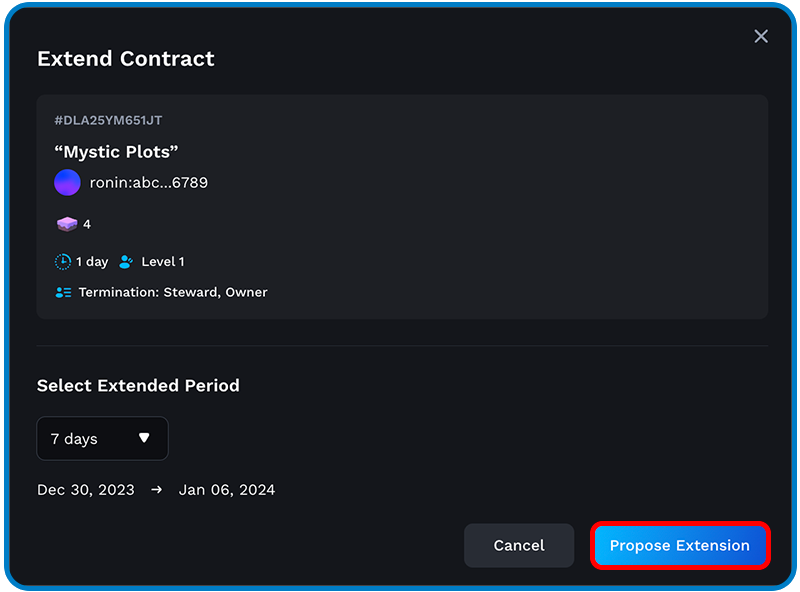Click the steward level person icon
This screenshot has width=800, height=592.
point(126,262)
